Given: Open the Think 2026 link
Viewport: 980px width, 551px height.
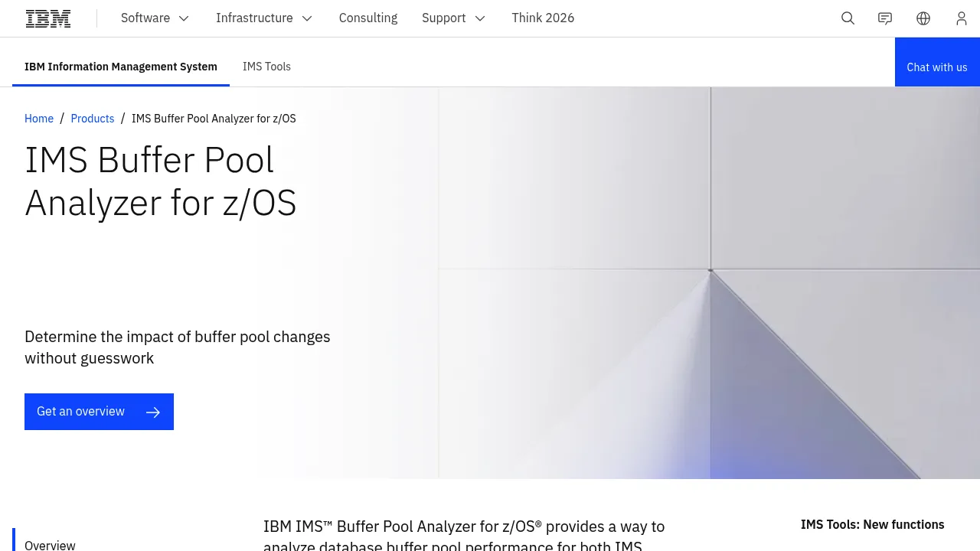Looking at the screenshot, I should tap(543, 18).
